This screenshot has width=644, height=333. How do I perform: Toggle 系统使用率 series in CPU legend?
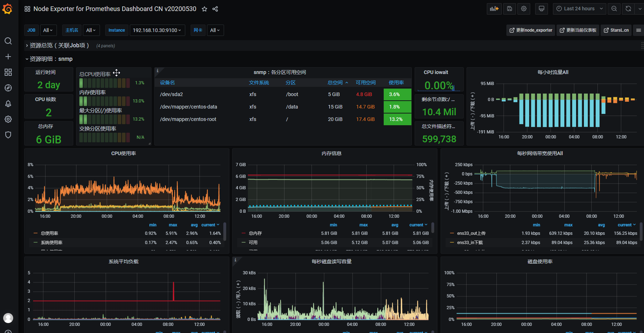click(52, 243)
